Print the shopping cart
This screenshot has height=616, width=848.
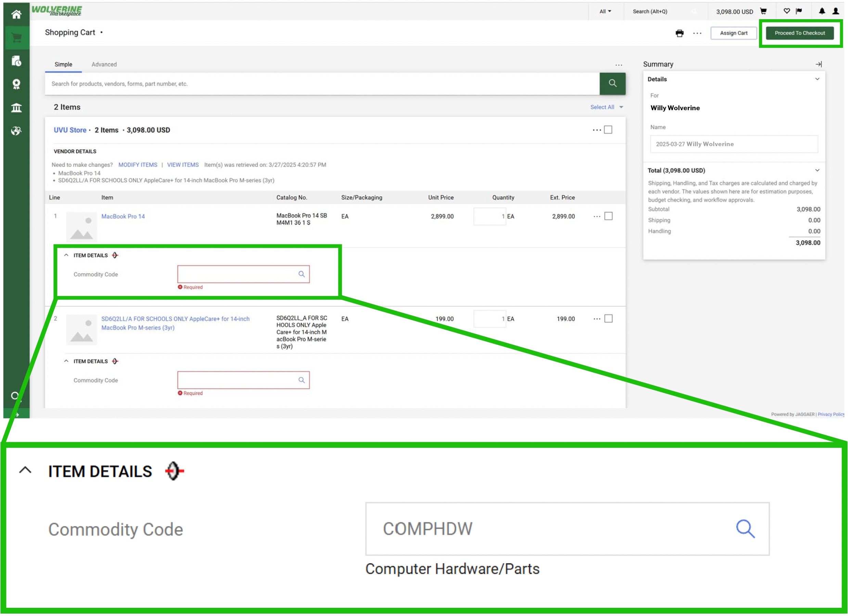[680, 33]
